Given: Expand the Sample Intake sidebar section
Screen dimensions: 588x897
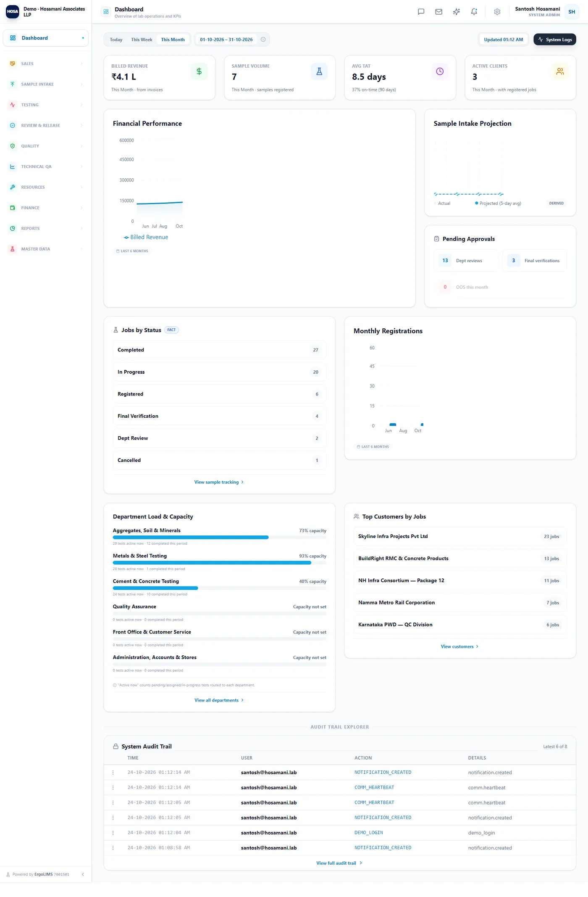Looking at the screenshot, I should [x=46, y=84].
